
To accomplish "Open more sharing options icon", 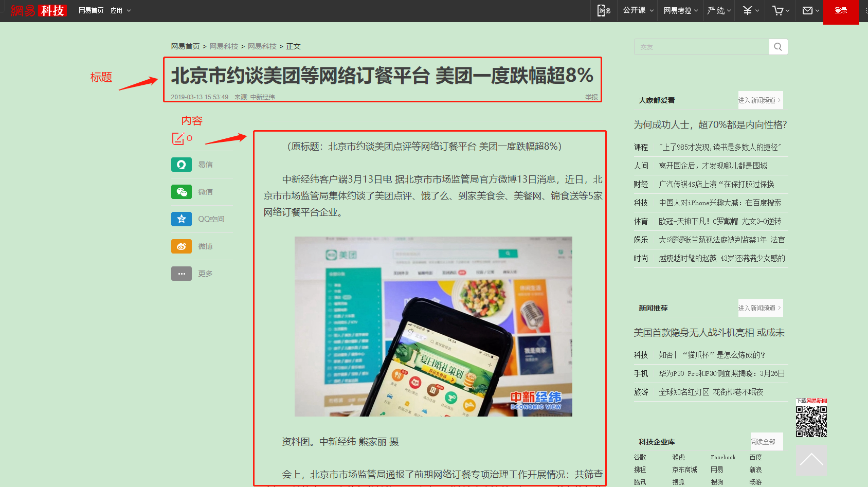I will (182, 274).
